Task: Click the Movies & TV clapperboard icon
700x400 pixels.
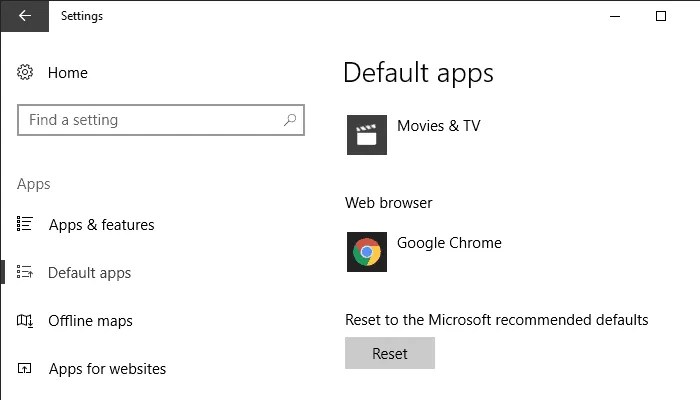Action: click(367, 135)
